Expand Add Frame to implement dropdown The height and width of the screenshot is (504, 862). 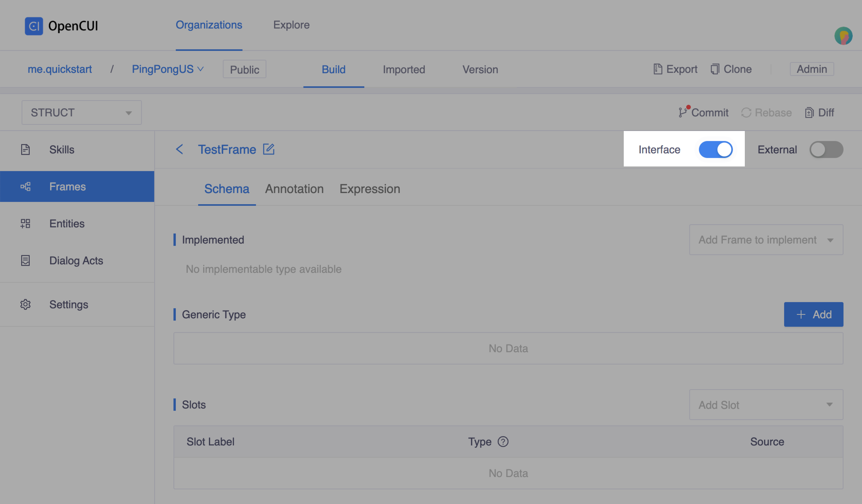click(766, 240)
